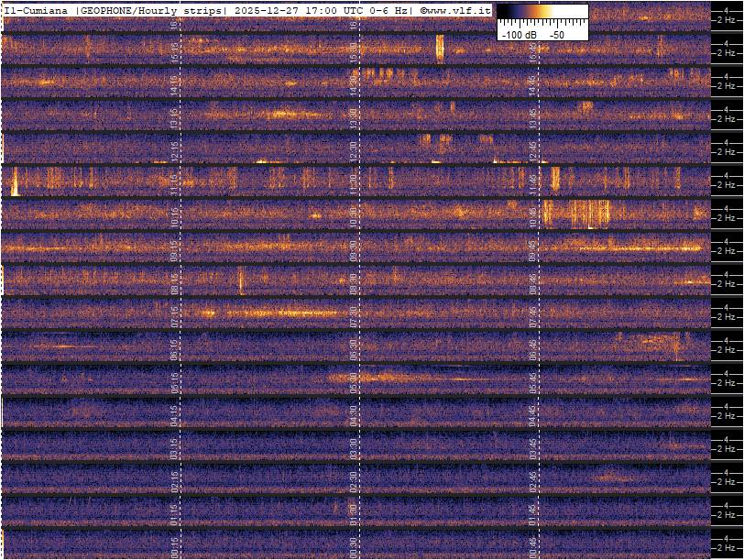This screenshot has width=744, height=560.
Task: Click the 12:45 time marker
Action: (x=532, y=149)
